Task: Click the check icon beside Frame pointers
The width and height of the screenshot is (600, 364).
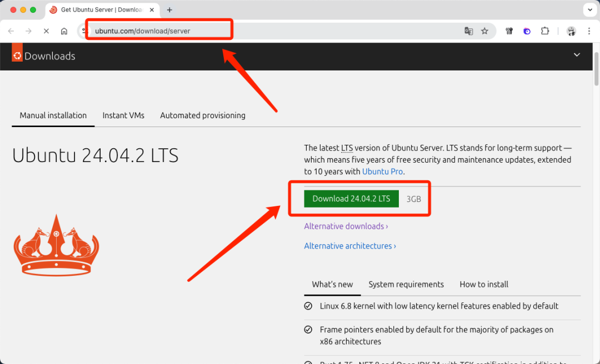Action: pos(308,330)
